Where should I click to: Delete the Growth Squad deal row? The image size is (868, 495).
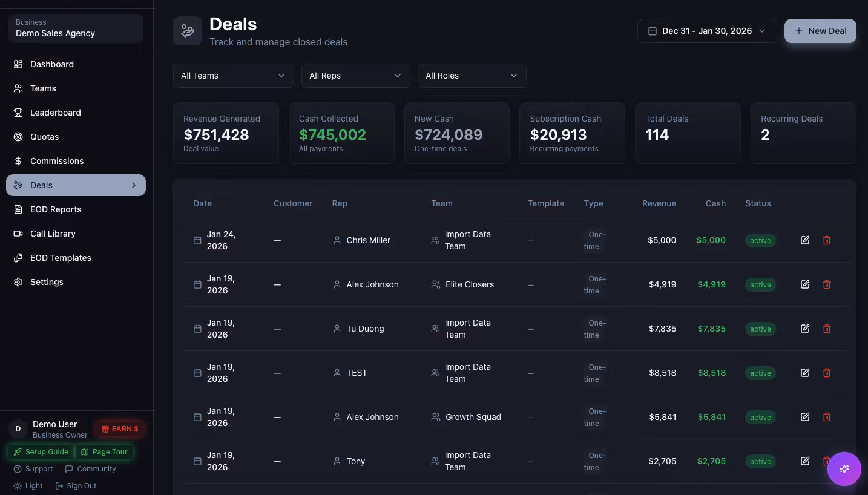click(x=827, y=417)
